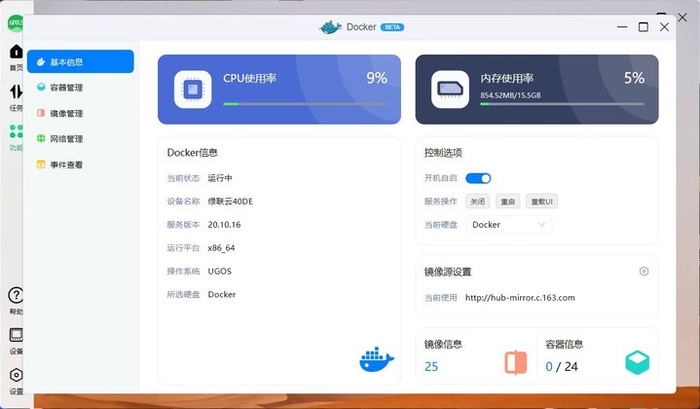Click the 重载UI button
Image resolution: width=700 pixels, height=409 pixels.
[542, 201]
